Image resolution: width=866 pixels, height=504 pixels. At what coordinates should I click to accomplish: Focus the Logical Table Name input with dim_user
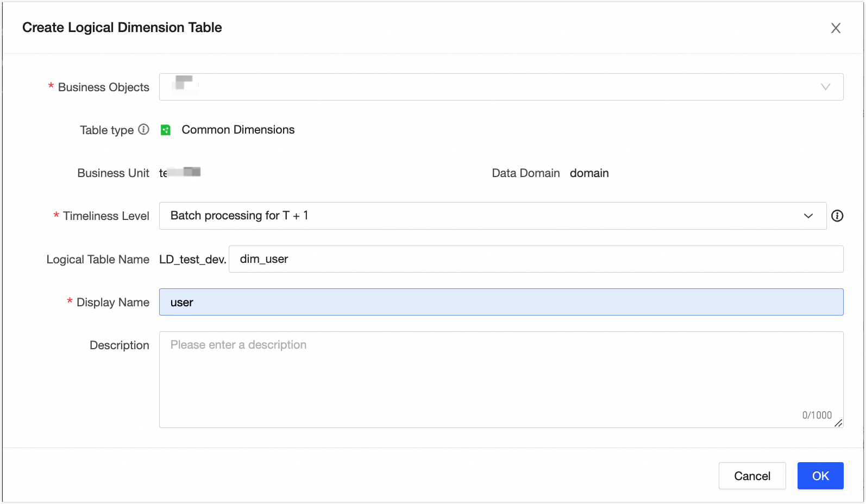(536, 259)
